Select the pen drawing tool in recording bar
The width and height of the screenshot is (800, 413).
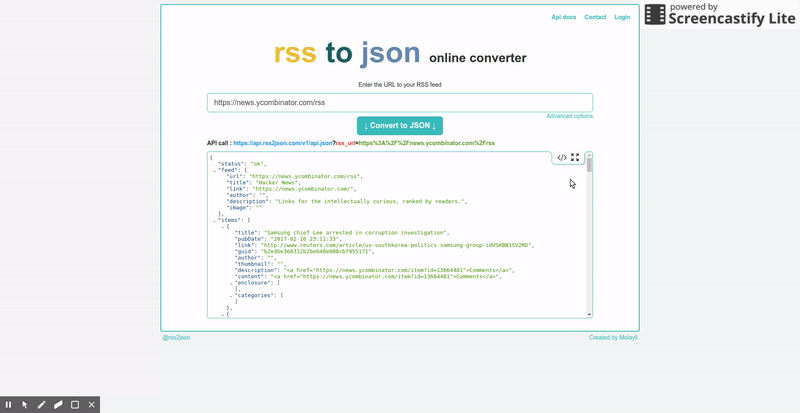(x=41, y=405)
